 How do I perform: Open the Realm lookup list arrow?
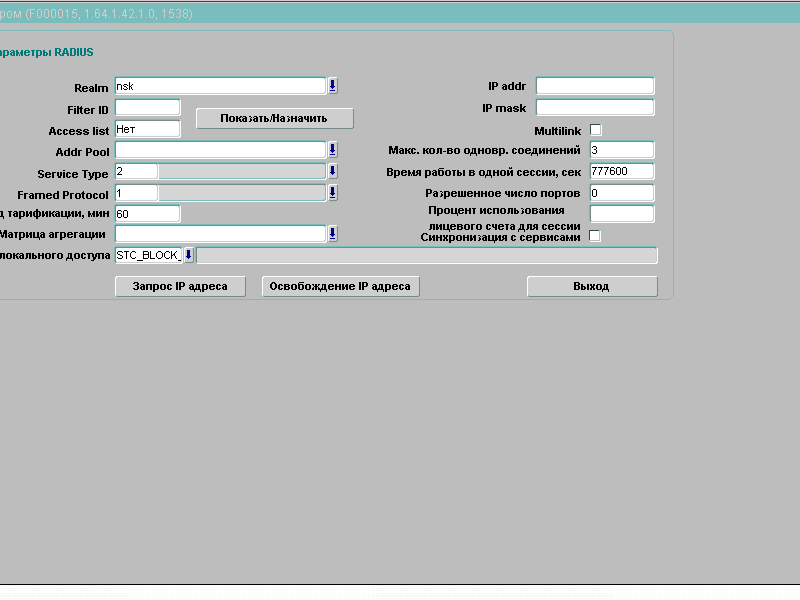coord(333,86)
